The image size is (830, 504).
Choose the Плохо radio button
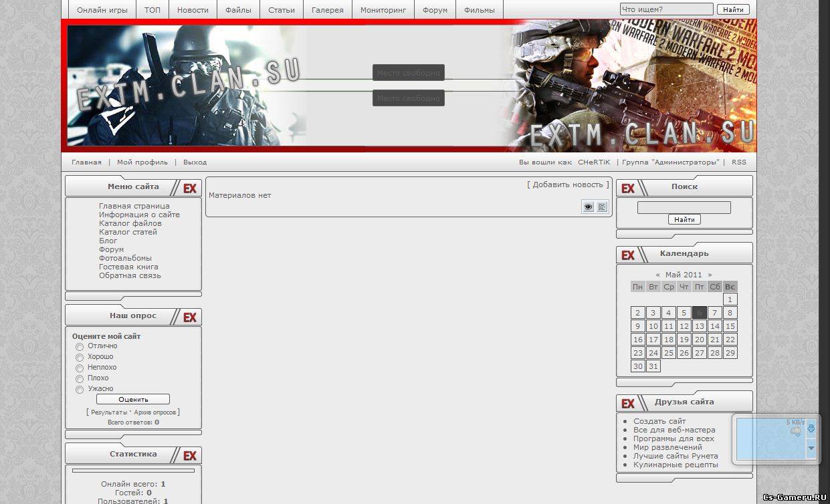[80, 379]
